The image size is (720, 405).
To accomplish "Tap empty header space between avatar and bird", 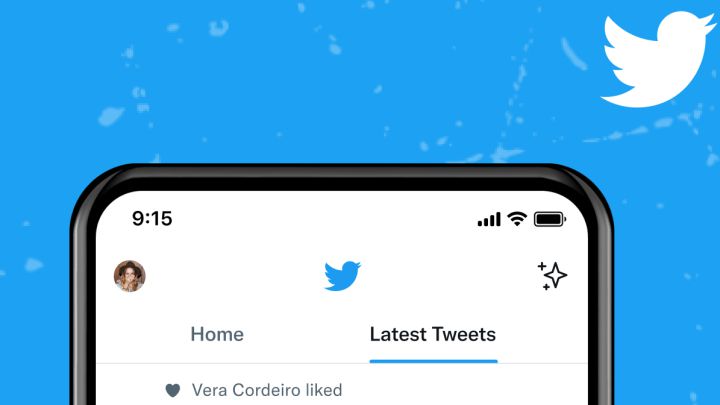I will pyautogui.click(x=234, y=276).
